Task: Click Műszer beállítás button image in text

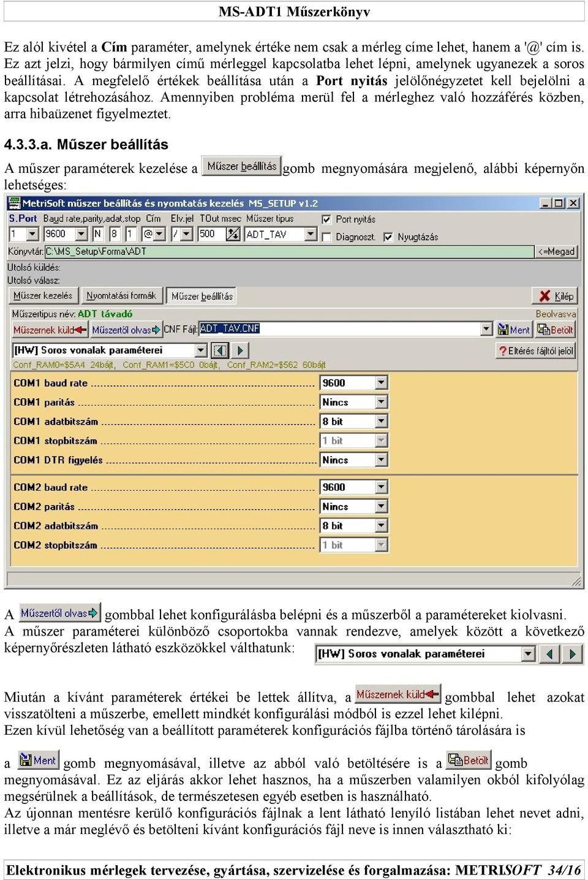Action: click(x=241, y=166)
